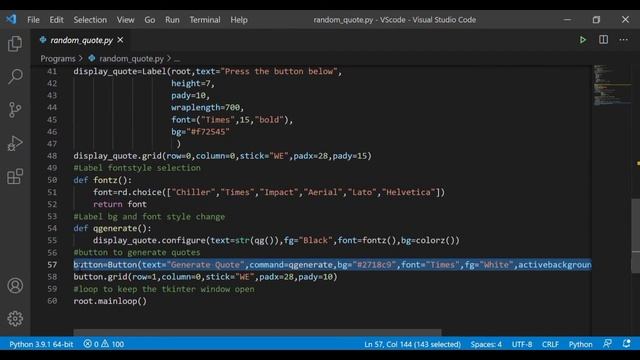Viewport: 640px width, 360px height.
Task: Click the code minimap overview
Action: 612,86
